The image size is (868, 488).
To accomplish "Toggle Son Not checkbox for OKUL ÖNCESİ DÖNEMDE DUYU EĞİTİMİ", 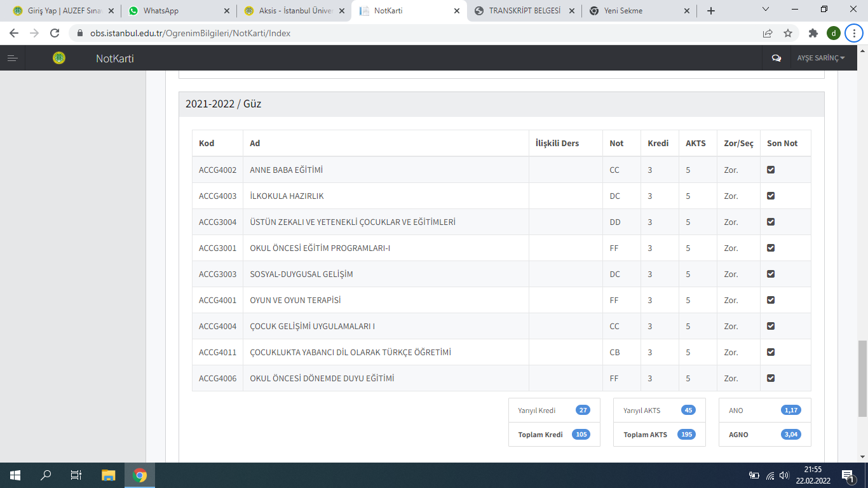I will click(771, 378).
